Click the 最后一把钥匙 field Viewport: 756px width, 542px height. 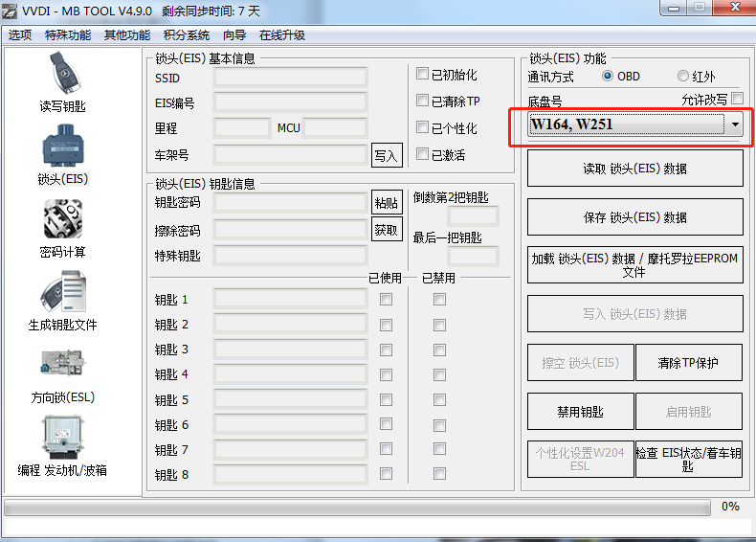pyautogui.click(x=473, y=256)
